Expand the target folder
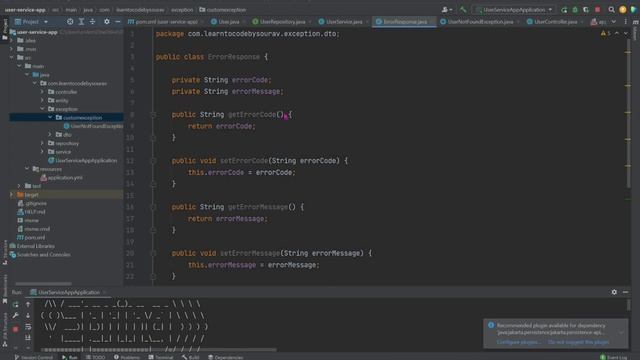 pyautogui.click(x=11, y=195)
